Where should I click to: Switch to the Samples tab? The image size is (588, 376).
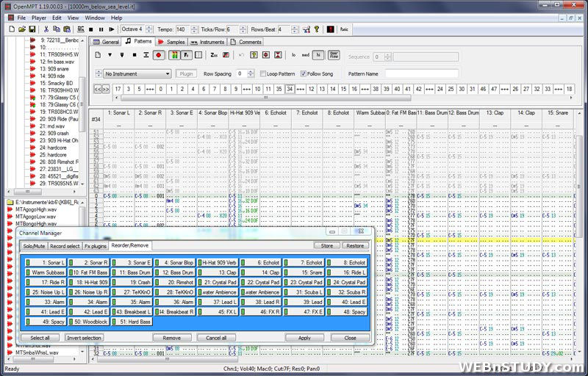pyautogui.click(x=172, y=42)
